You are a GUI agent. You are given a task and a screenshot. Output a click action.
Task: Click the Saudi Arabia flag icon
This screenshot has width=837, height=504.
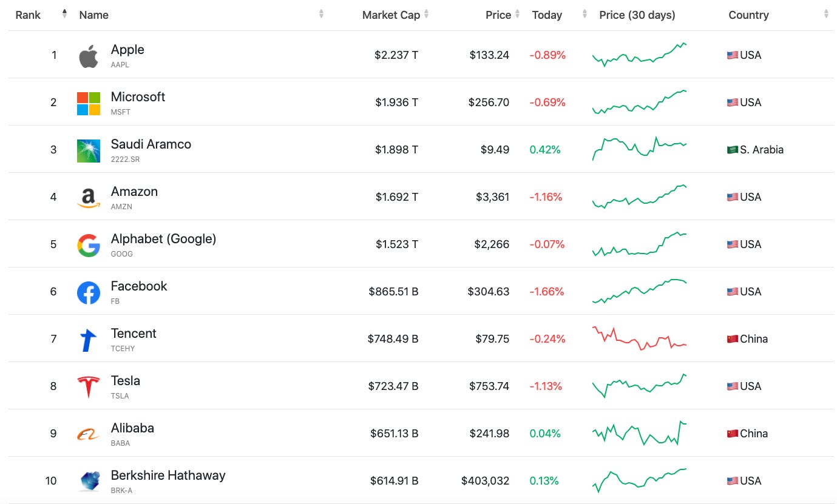tap(733, 150)
